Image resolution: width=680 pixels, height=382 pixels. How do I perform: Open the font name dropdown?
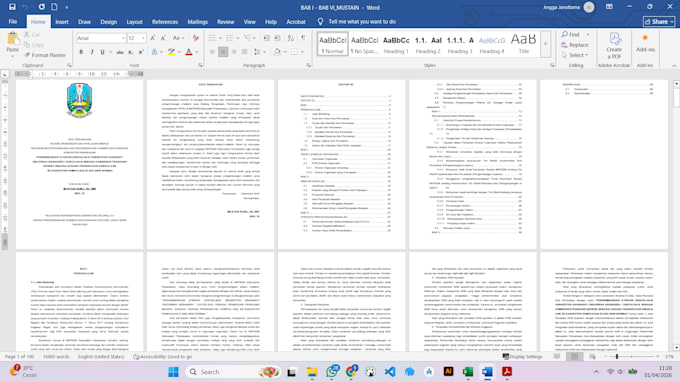pos(123,38)
